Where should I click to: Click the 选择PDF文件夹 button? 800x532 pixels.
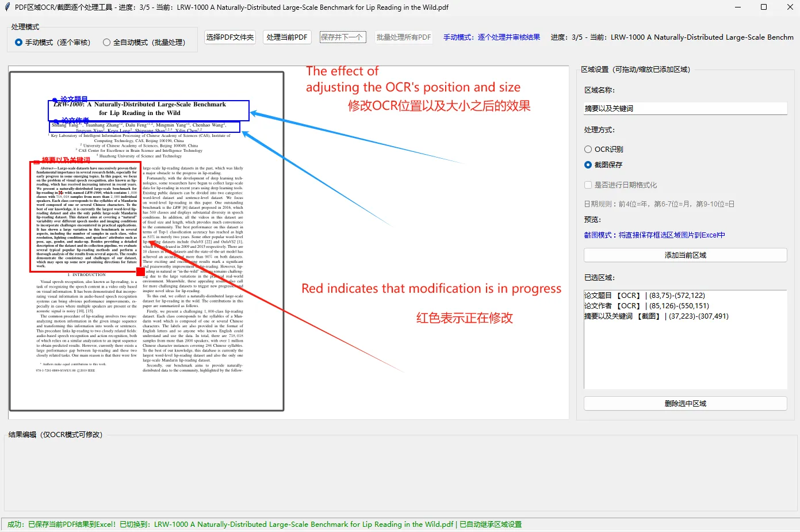pos(229,36)
